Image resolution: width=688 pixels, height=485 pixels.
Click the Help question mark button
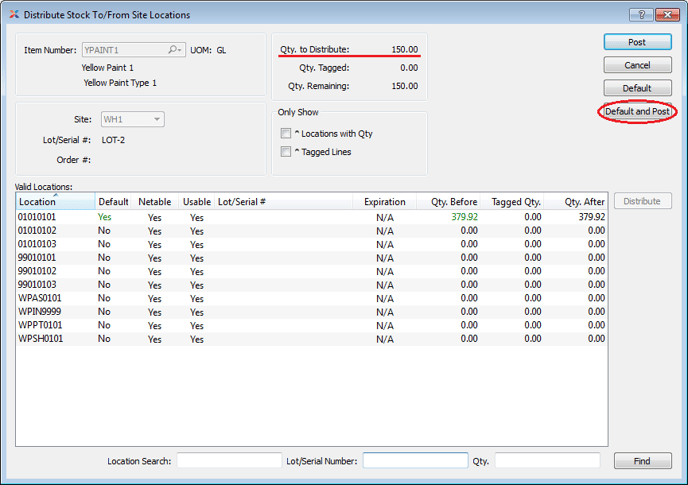tap(638, 15)
